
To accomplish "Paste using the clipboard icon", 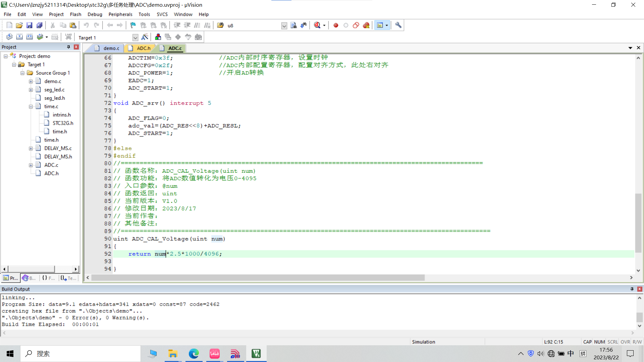I will 73,25.
